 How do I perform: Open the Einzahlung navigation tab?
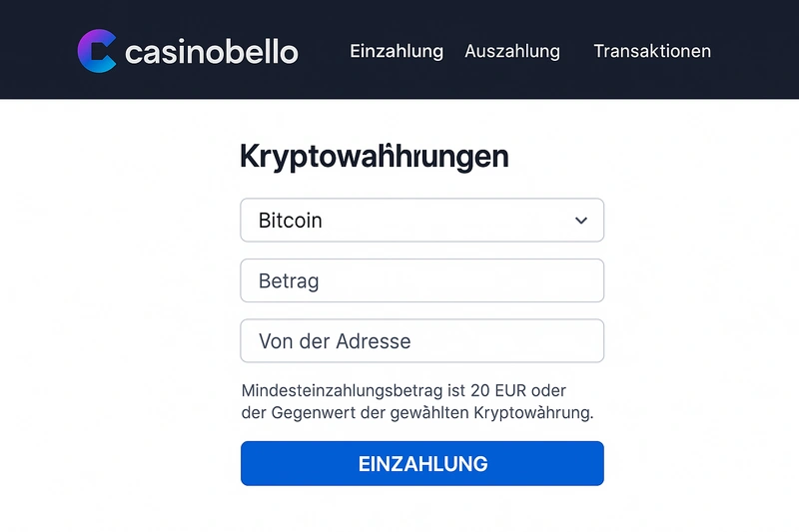coord(397,51)
